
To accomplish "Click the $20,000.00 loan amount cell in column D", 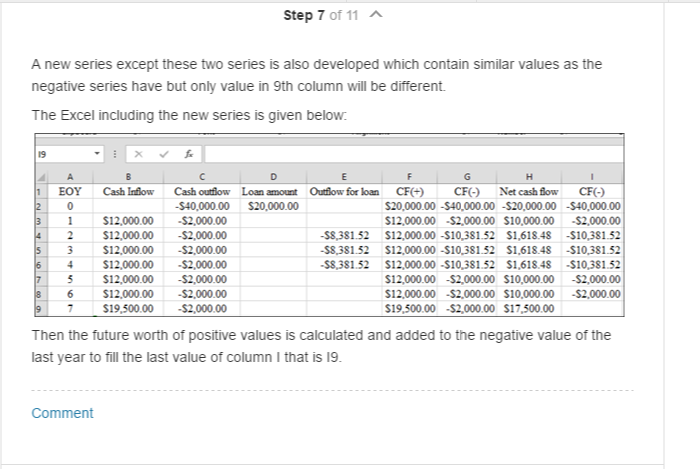I will [273, 206].
